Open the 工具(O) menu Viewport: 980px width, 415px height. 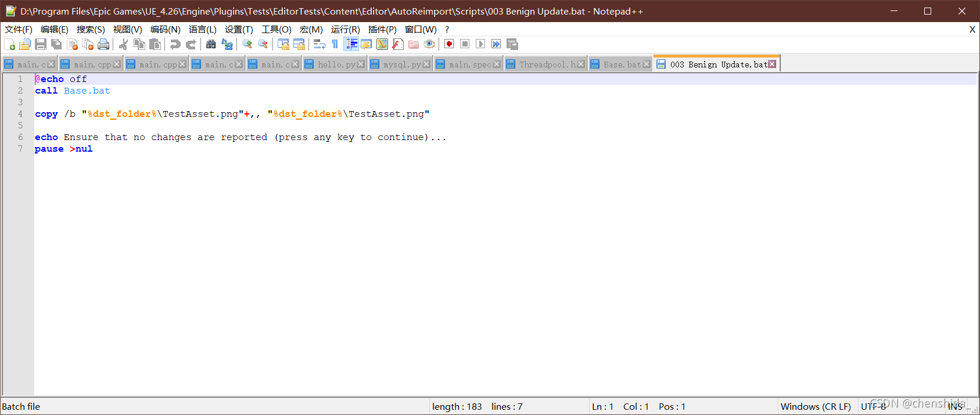277,29
